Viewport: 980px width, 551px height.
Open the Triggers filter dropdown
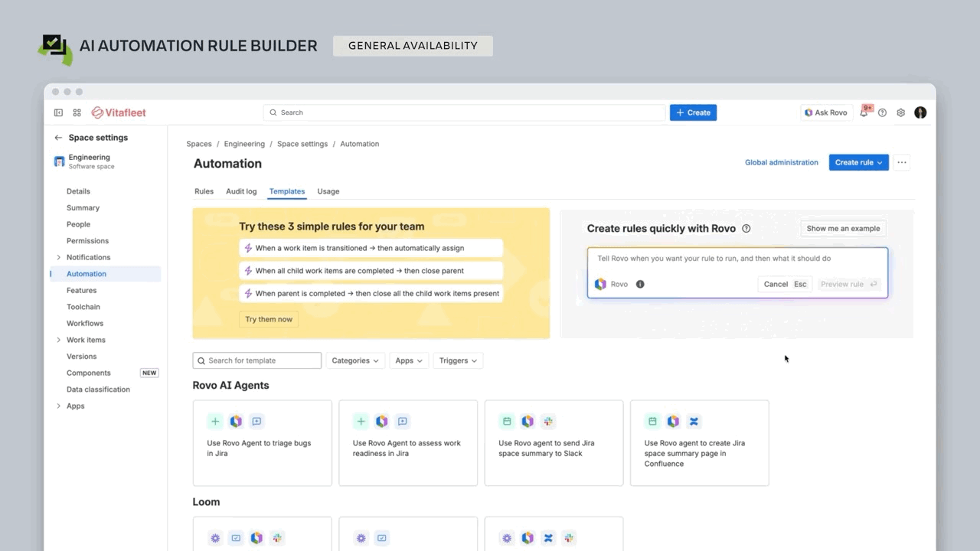point(458,360)
